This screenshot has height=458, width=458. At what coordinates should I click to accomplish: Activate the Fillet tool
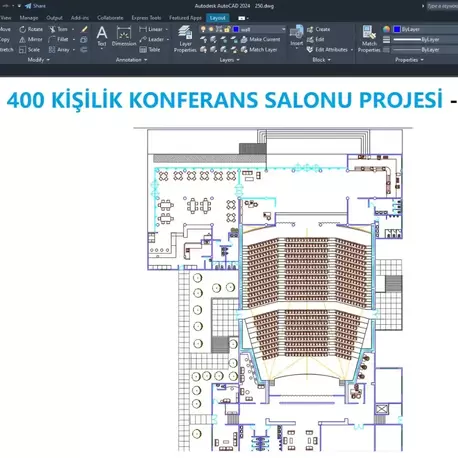pos(59,39)
